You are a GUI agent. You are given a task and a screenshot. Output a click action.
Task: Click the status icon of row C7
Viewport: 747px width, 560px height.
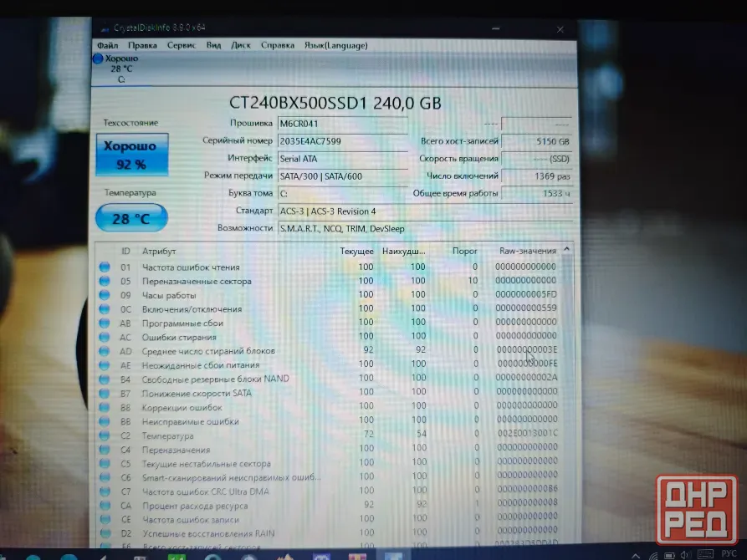(x=105, y=491)
